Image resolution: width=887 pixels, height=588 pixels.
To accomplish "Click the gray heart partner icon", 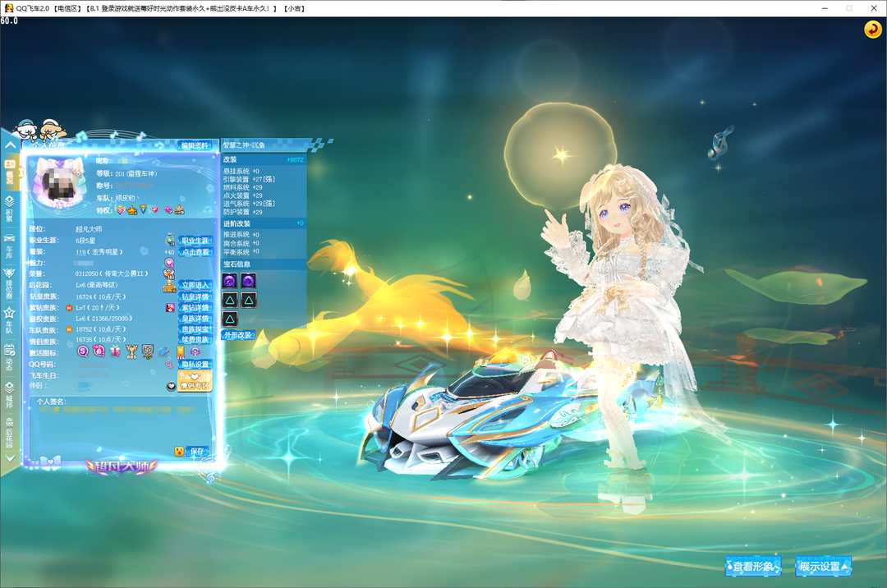I will (x=171, y=386).
